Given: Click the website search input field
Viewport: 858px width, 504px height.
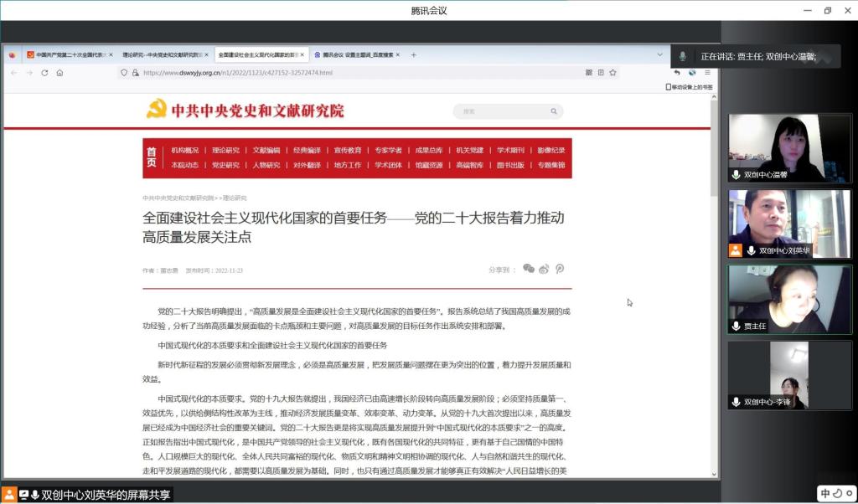Looking at the screenshot, I should [x=501, y=111].
